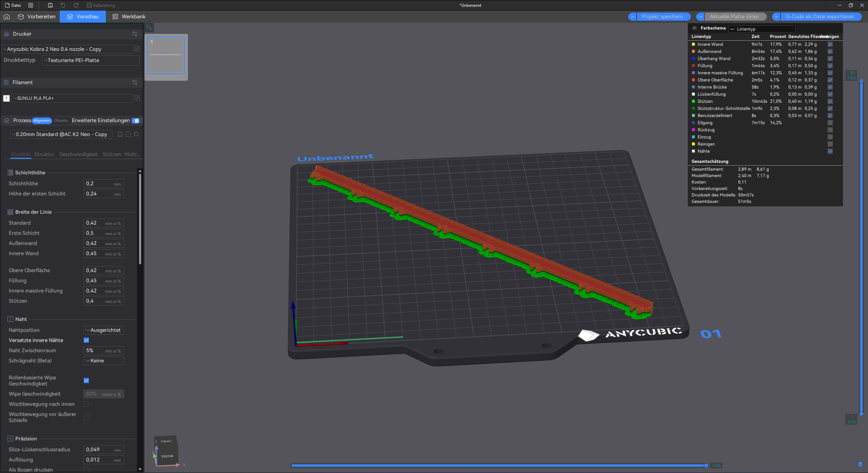This screenshot has height=473, width=868.
Task: Hide Außenwand lines in preview
Action: pos(830,52)
